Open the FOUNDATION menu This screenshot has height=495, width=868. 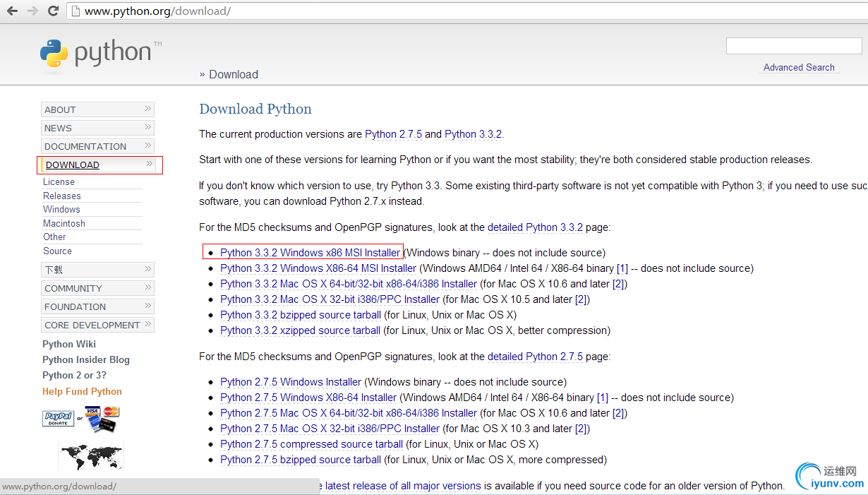click(x=97, y=306)
